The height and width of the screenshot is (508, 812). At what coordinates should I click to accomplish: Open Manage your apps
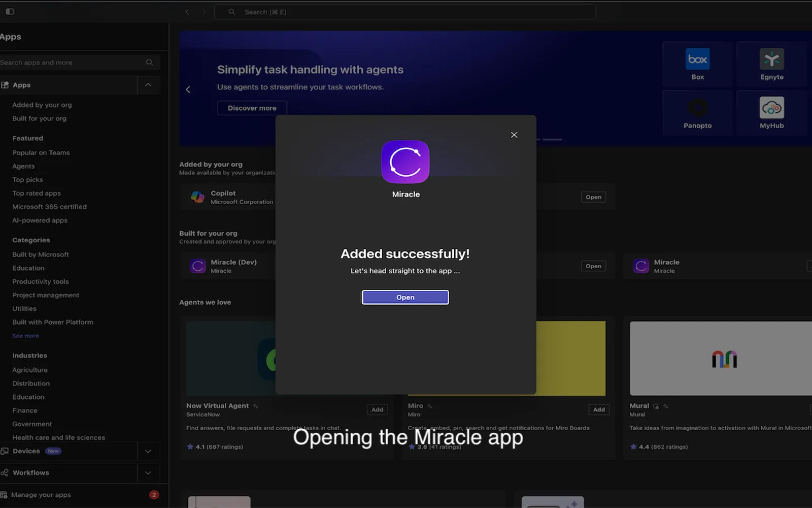tap(41, 495)
